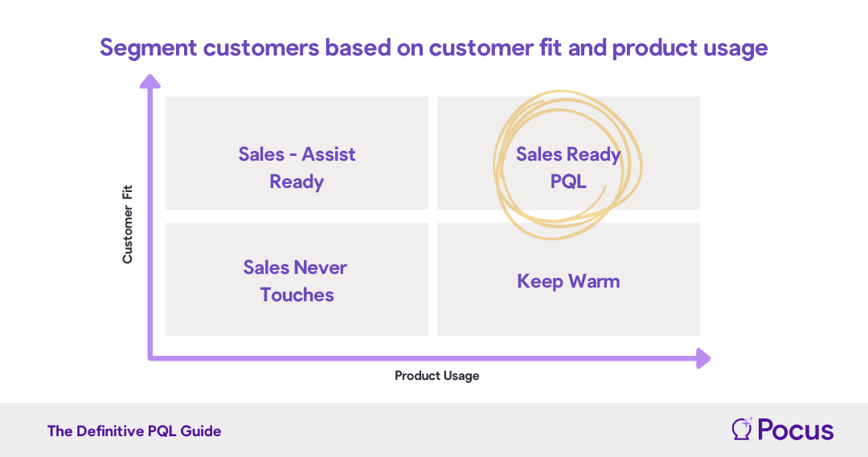Screen dimensions: 868x457
Task: Click the word Touches in bottom-left quadrant
Action: click(x=297, y=295)
